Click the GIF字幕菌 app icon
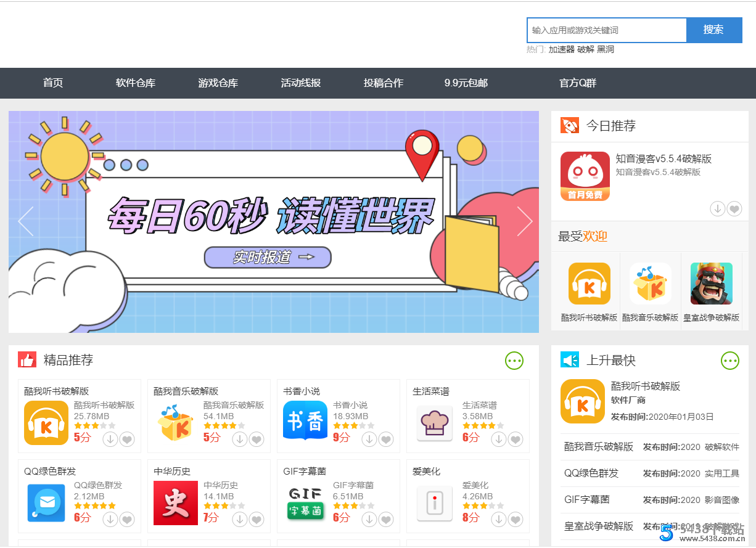 [305, 503]
